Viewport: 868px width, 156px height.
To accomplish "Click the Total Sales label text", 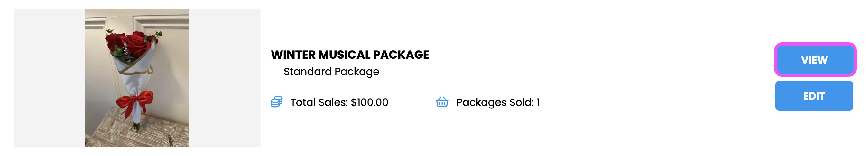I will pyautogui.click(x=319, y=102).
